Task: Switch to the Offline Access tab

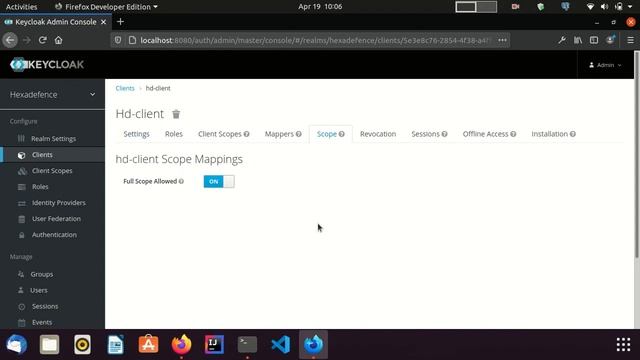Action: tap(485, 134)
